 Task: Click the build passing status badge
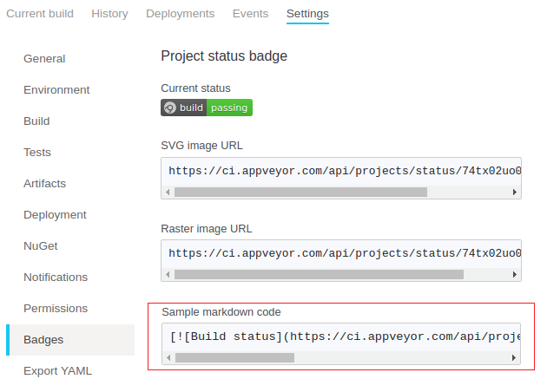(x=207, y=108)
